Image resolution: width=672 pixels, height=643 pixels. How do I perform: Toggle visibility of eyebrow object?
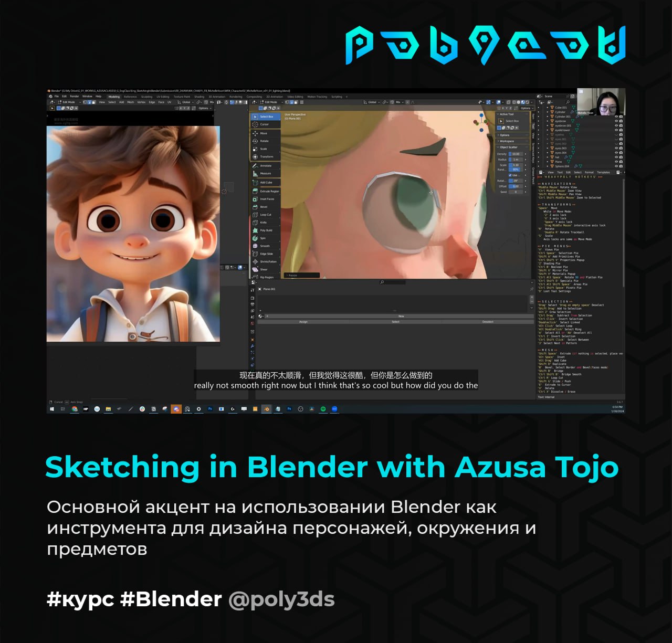tap(616, 121)
